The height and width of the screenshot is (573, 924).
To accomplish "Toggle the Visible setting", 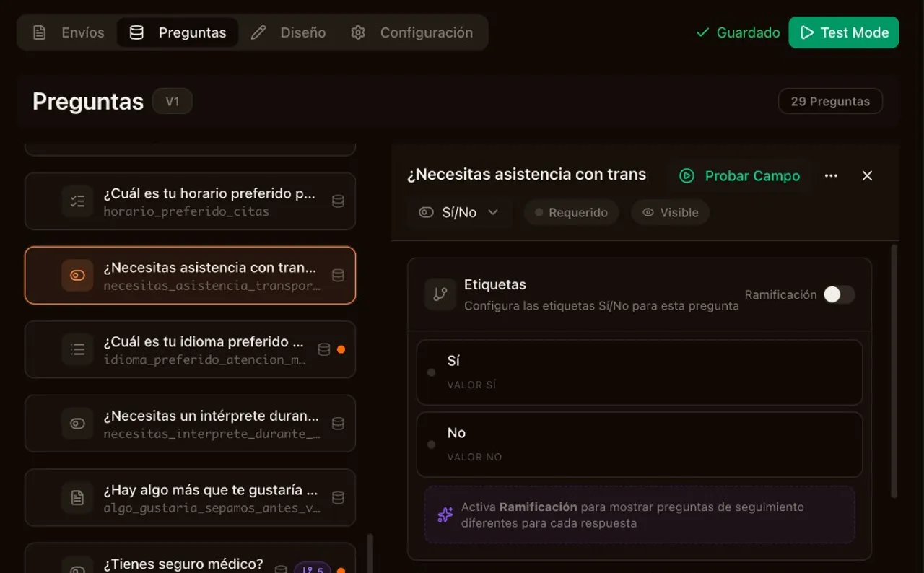I will click(x=670, y=212).
